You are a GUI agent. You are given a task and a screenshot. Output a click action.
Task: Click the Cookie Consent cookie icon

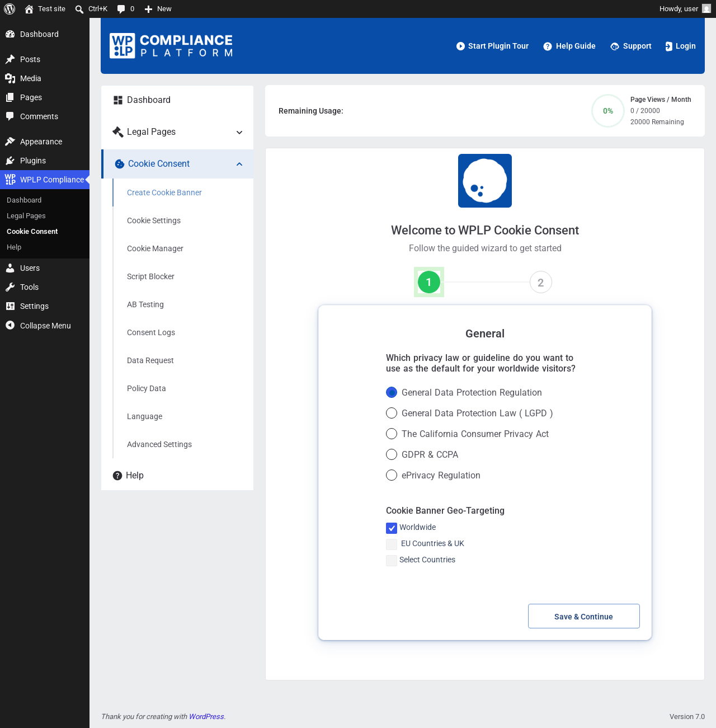120,164
